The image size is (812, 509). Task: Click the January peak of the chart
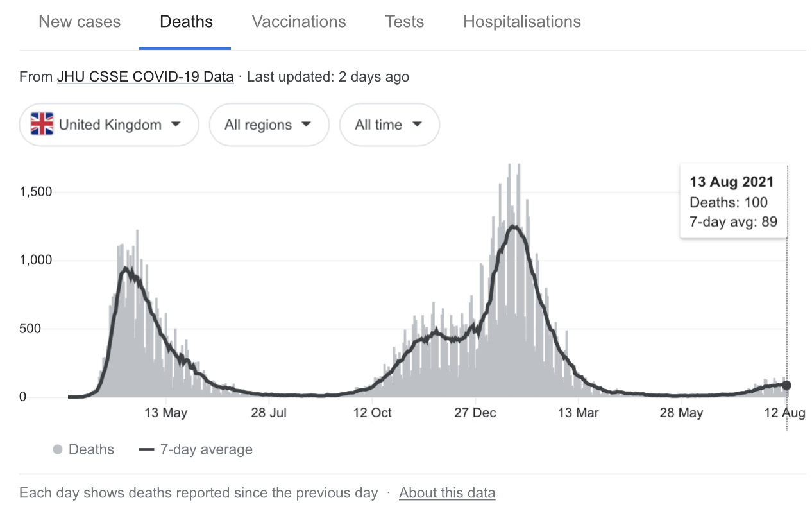pos(512,226)
